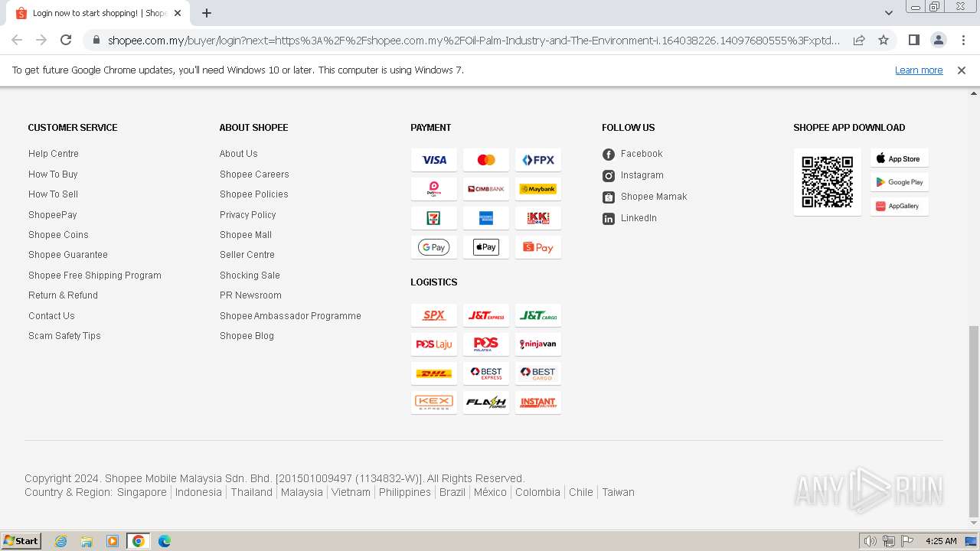Click the Pos Laju logistics icon
The image size is (980, 551).
(434, 344)
